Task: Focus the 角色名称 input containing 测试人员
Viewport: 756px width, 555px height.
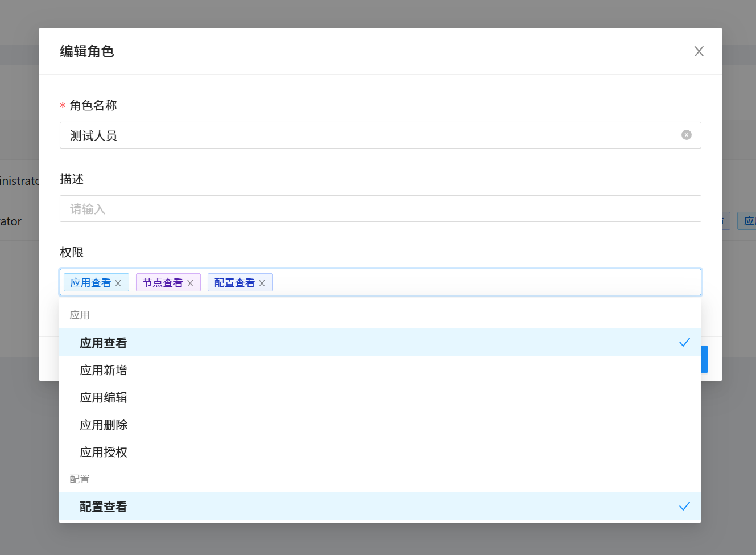Action: [370, 135]
